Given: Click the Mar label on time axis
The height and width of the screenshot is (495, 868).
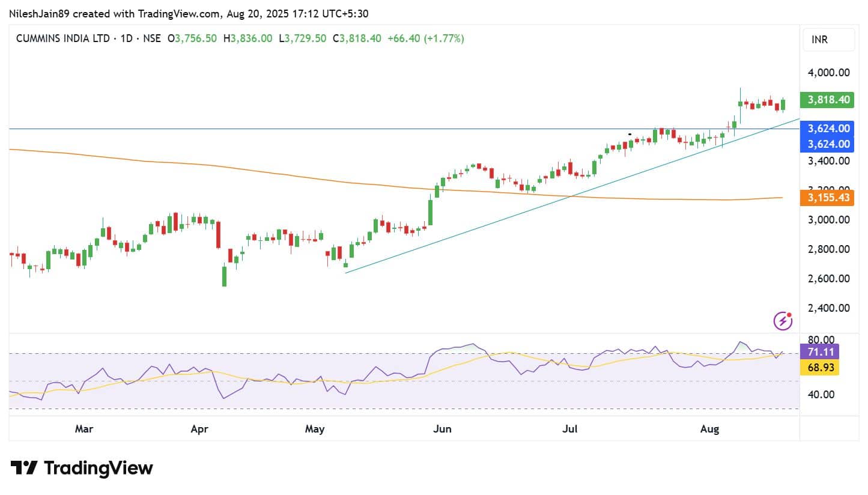Looking at the screenshot, I should tap(83, 429).
